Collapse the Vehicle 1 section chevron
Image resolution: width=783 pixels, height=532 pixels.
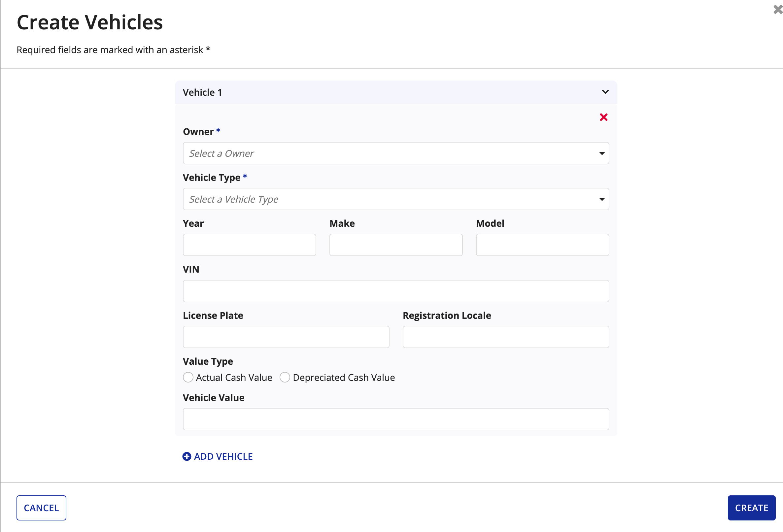605,92
